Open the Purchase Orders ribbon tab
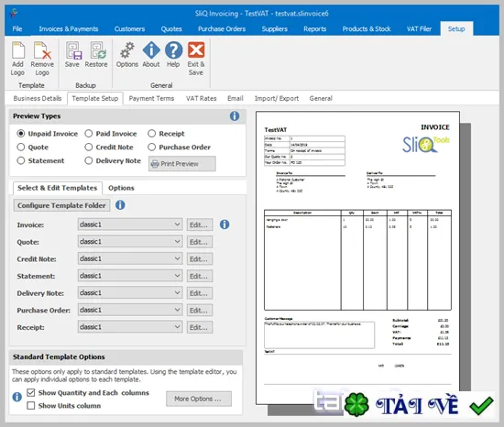This screenshot has width=504, height=427. (222, 29)
